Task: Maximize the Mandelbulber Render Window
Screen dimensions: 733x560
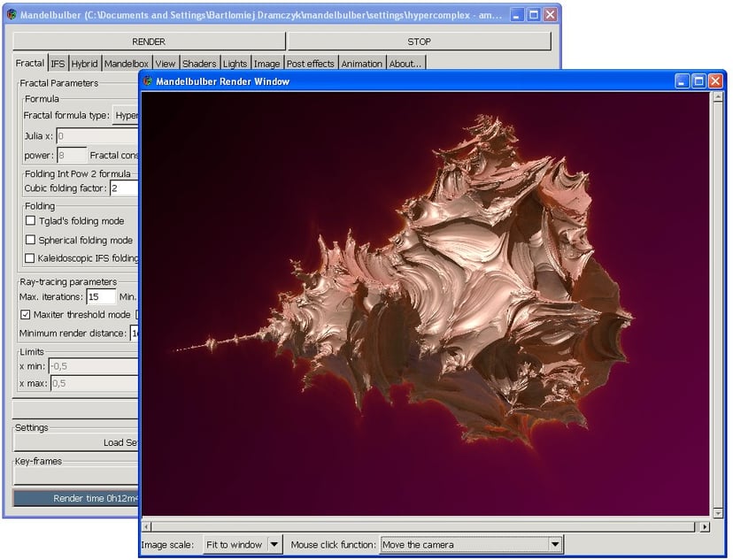Action: click(x=698, y=81)
